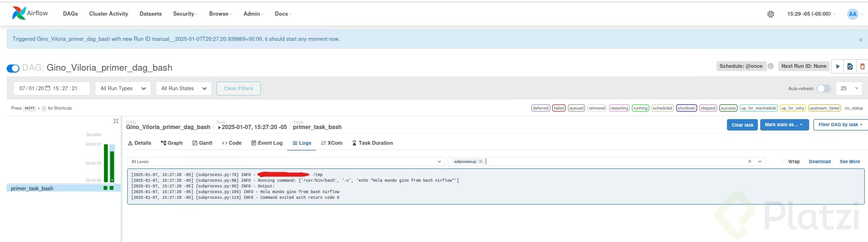The width and height of the screenshot is (868, 242).
Task: Download the task log
Action: pos(820,162)
